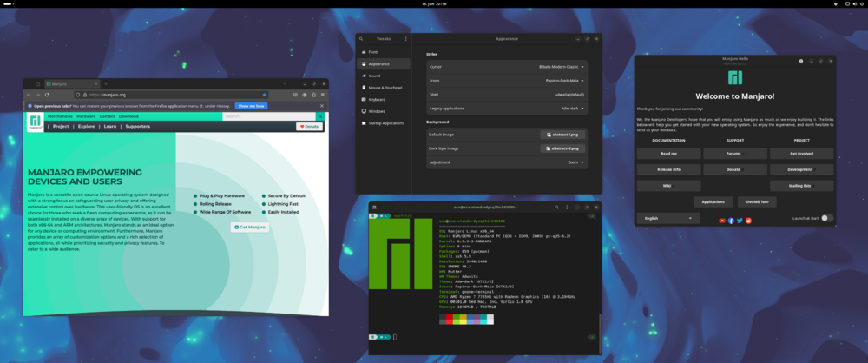Click the Manjaro logo on the website header
The height and width of the screenshot is (363, 868).
[36, 122]
